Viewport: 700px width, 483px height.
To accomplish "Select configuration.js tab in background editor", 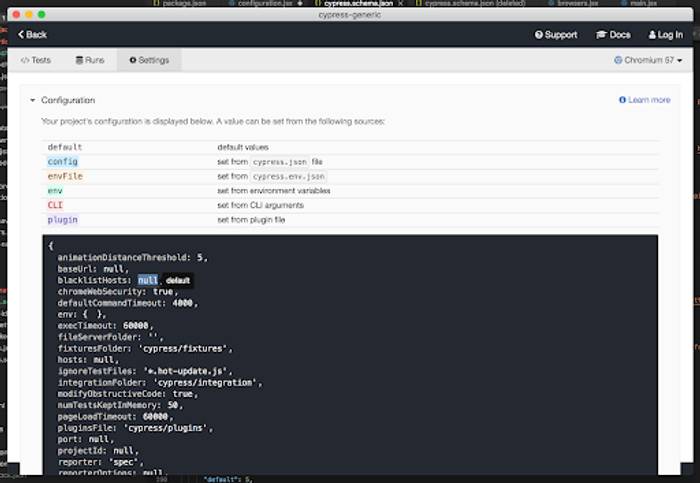I will point(265,3).
